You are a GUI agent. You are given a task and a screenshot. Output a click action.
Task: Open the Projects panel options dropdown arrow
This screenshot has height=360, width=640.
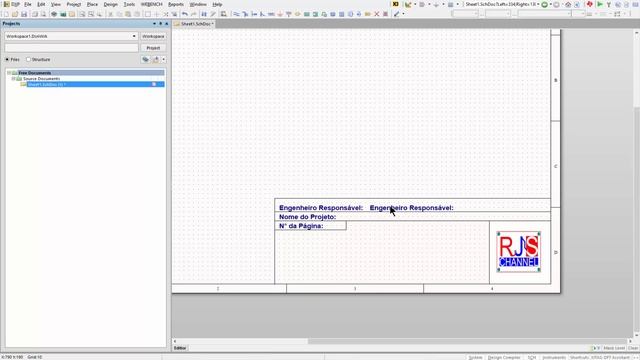pyautogui.click(x=154, y=24)
